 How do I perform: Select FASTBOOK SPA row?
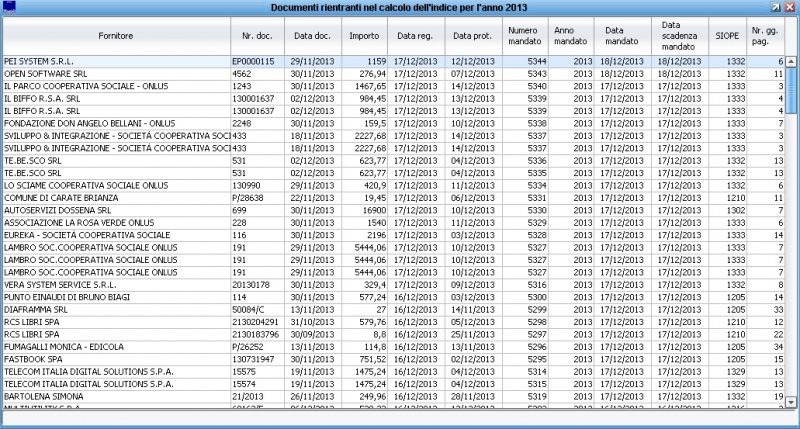click(x=393, y=359)
